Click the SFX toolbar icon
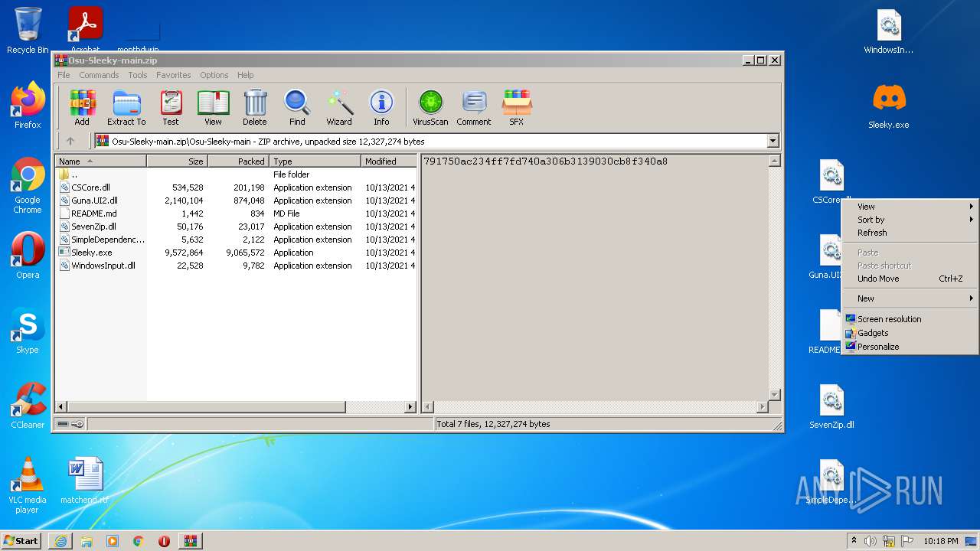The image size is (980, 551). point(517,106)
